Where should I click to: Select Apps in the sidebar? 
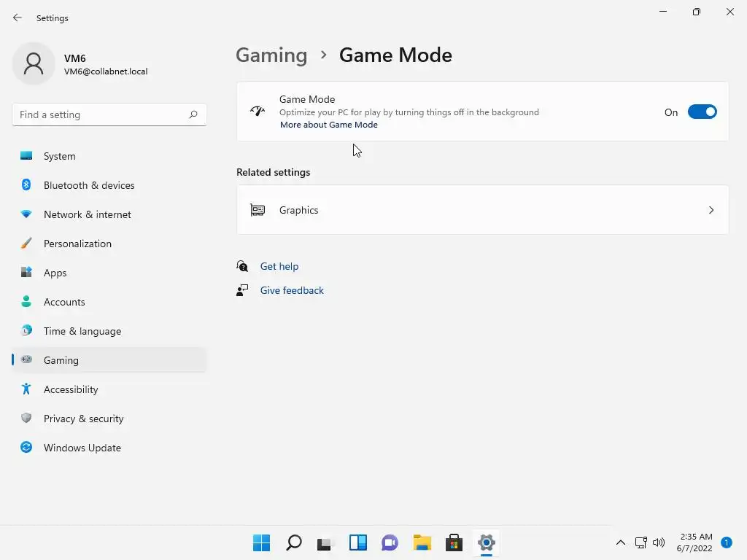[109, 273]
